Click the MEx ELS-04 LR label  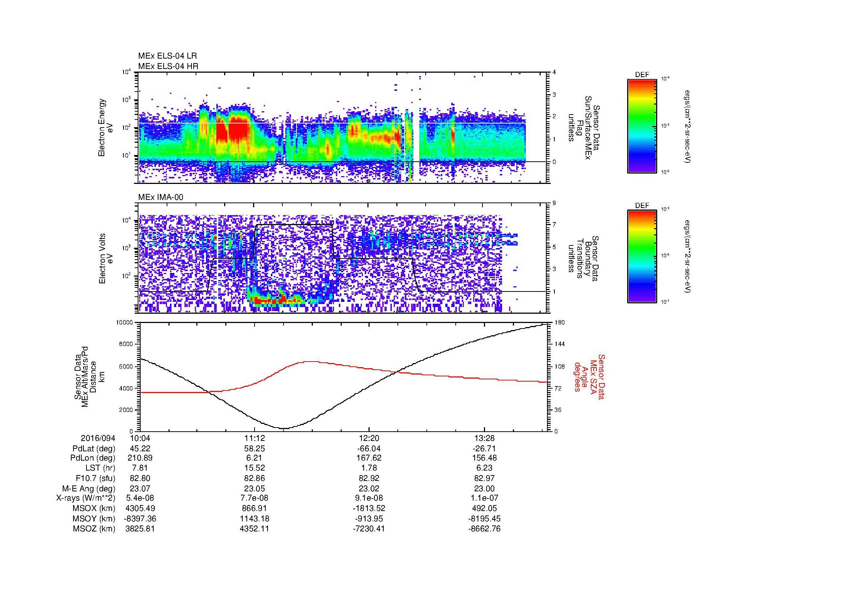167,56
